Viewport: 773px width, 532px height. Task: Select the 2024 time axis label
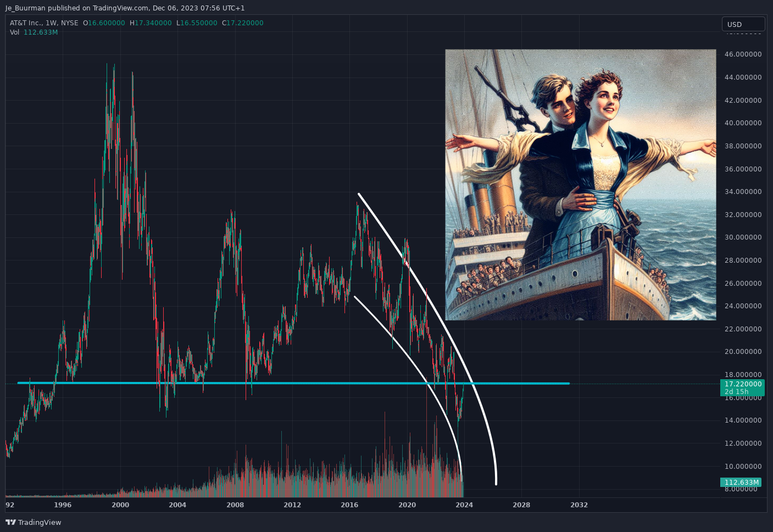464,505
